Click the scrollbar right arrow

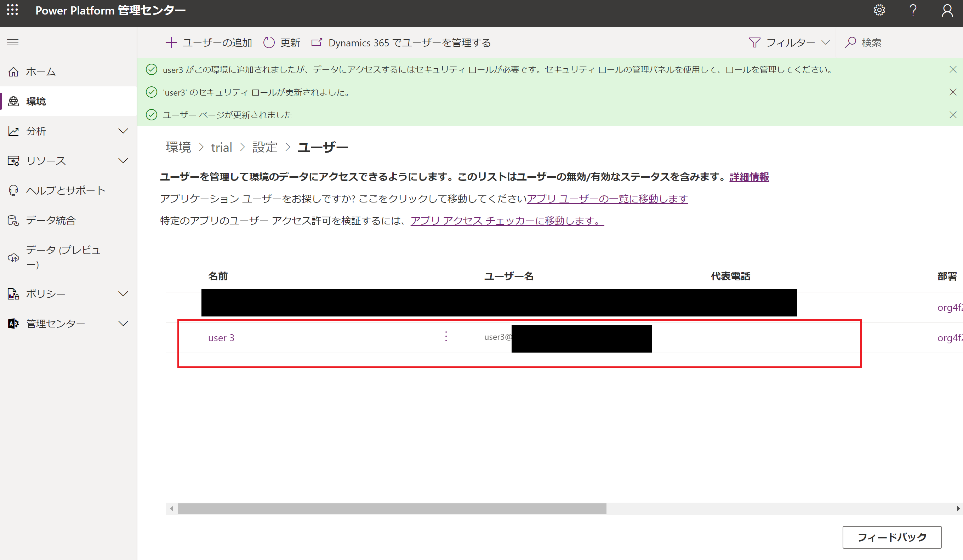coord(958,508)
